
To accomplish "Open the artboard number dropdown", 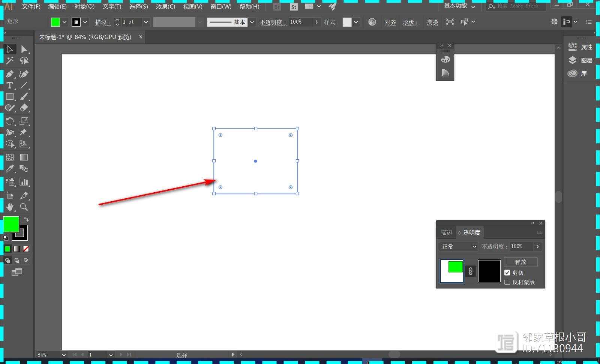I will (111, 355).
